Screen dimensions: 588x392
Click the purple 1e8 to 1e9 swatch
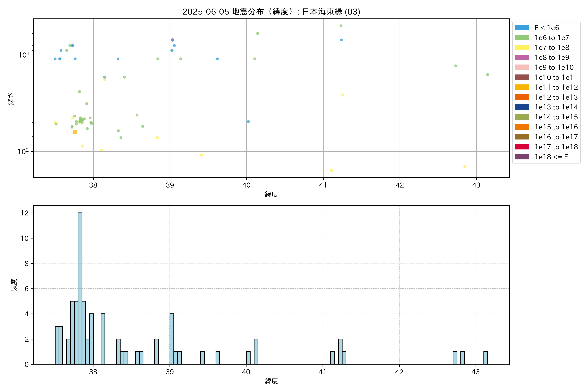click(522, 57)
